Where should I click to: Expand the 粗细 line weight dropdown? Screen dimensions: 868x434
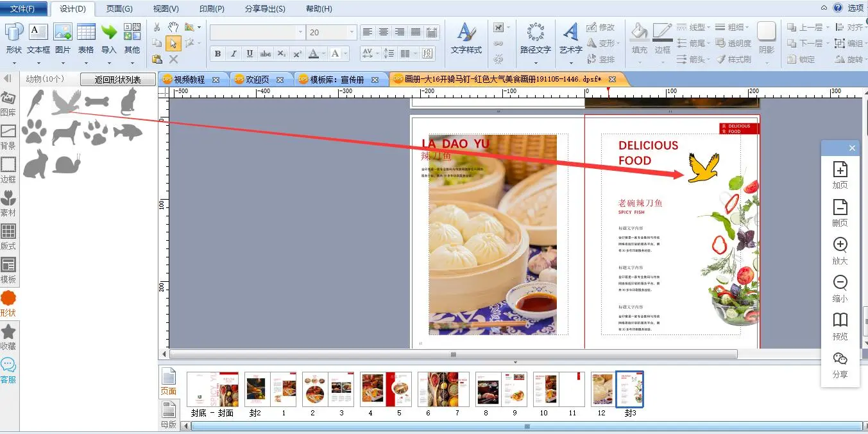747,28
